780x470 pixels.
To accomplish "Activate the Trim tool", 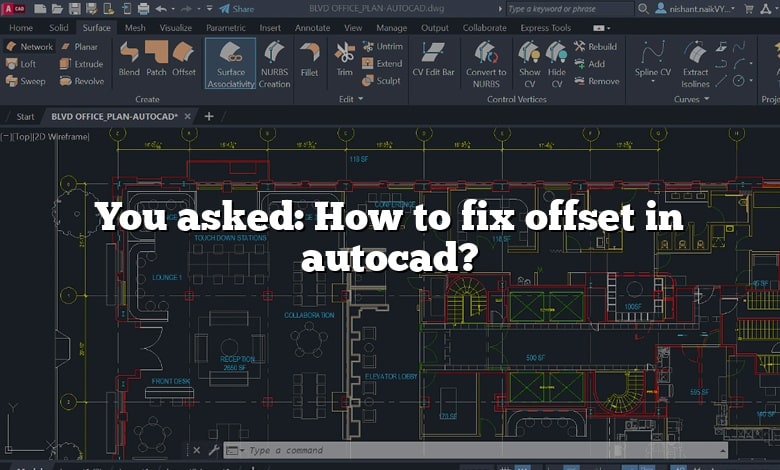I will (x=344, y=58).
